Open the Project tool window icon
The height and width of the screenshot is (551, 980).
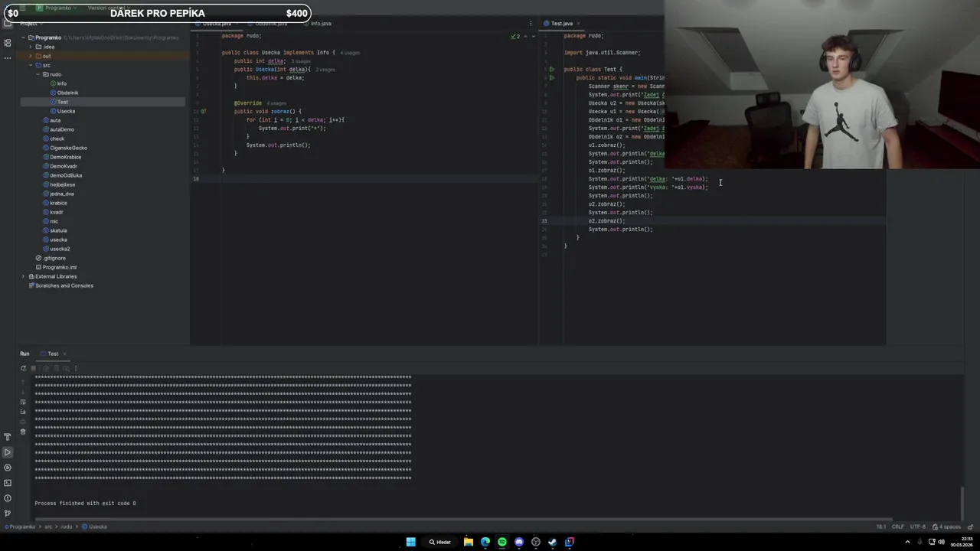pos(8,24)
